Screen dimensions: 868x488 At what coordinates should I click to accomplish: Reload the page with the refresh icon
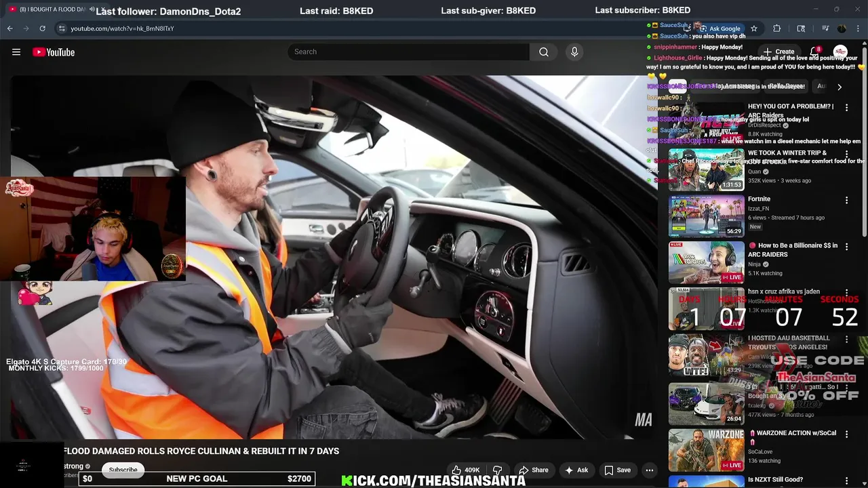tap(42, 28)
